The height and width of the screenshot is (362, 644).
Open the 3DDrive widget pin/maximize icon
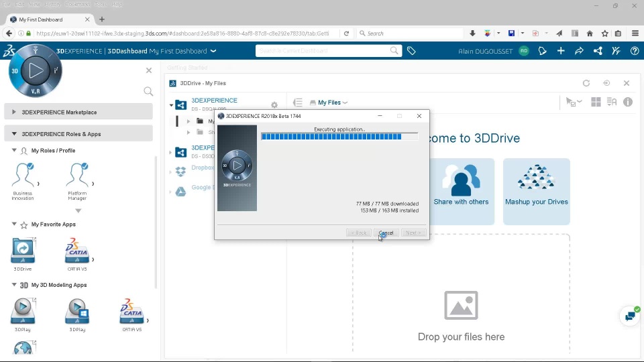606,83
